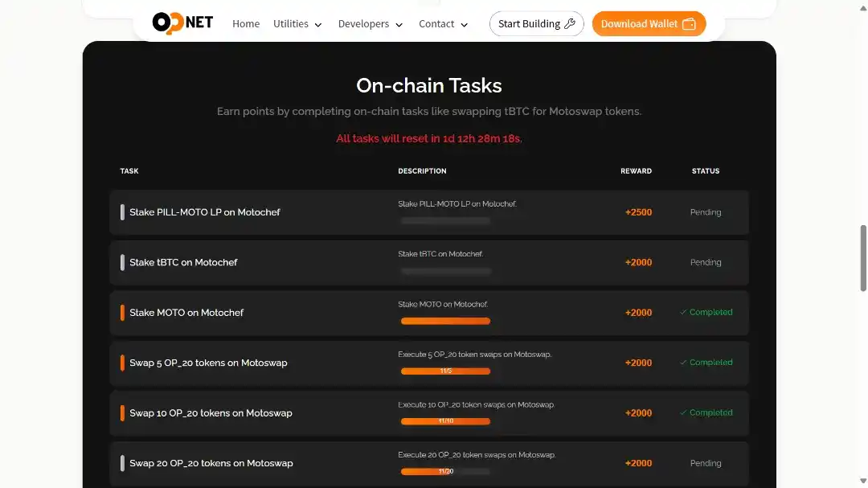Click progress bar for Swap 20 OP_20 tokens
This screenshot has width=868, height=488.
[x=445, y=471]
